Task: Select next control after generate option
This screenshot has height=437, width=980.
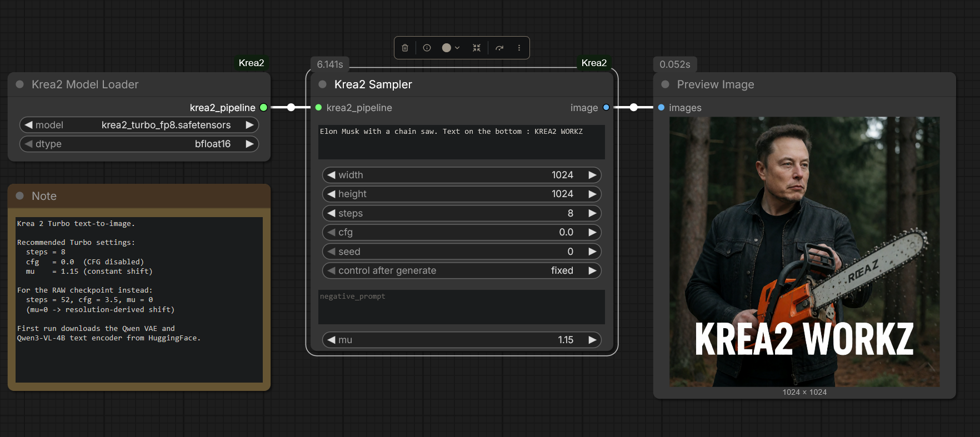Action: [x=593, y=270]
